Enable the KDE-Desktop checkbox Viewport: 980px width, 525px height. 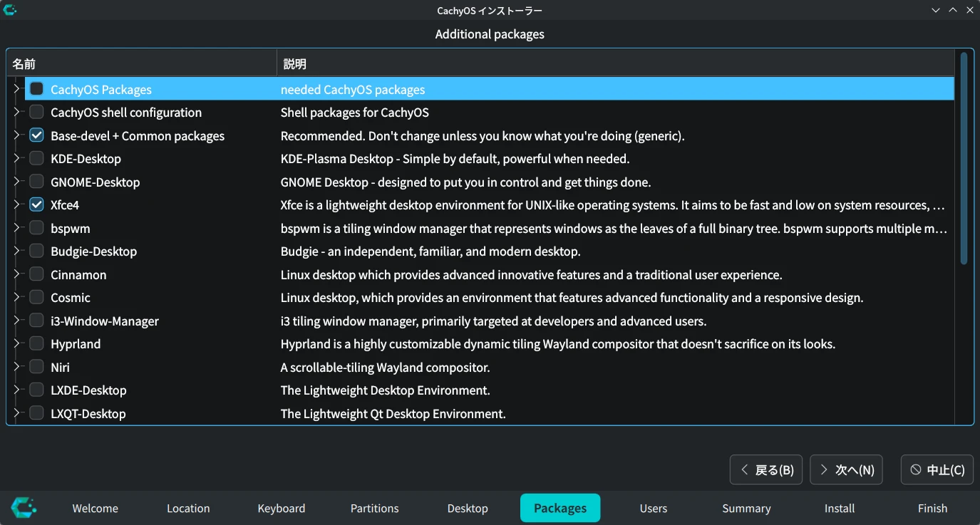[x=36, y=158]
